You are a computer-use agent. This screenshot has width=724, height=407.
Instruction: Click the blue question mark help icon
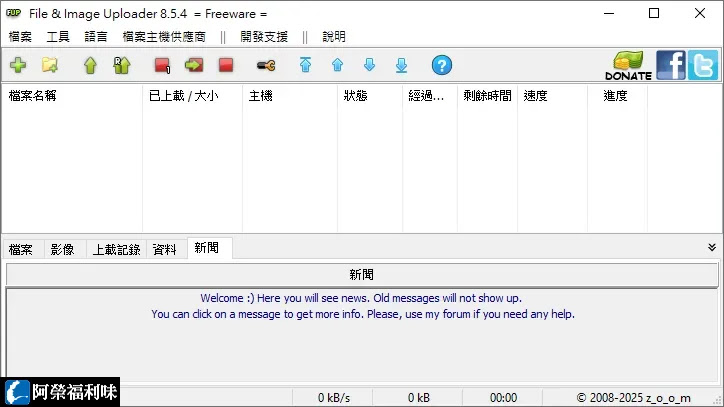[x=442, y=65]
